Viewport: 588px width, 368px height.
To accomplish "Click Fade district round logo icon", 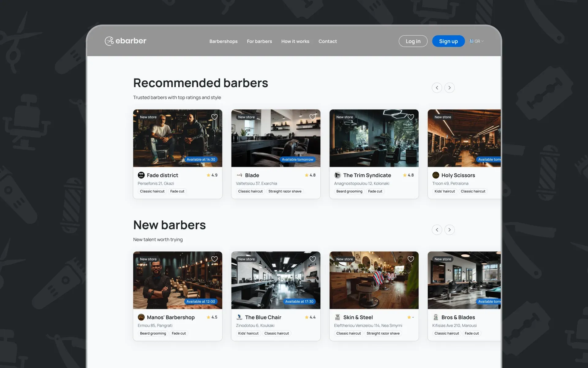I will coord(141,175).
